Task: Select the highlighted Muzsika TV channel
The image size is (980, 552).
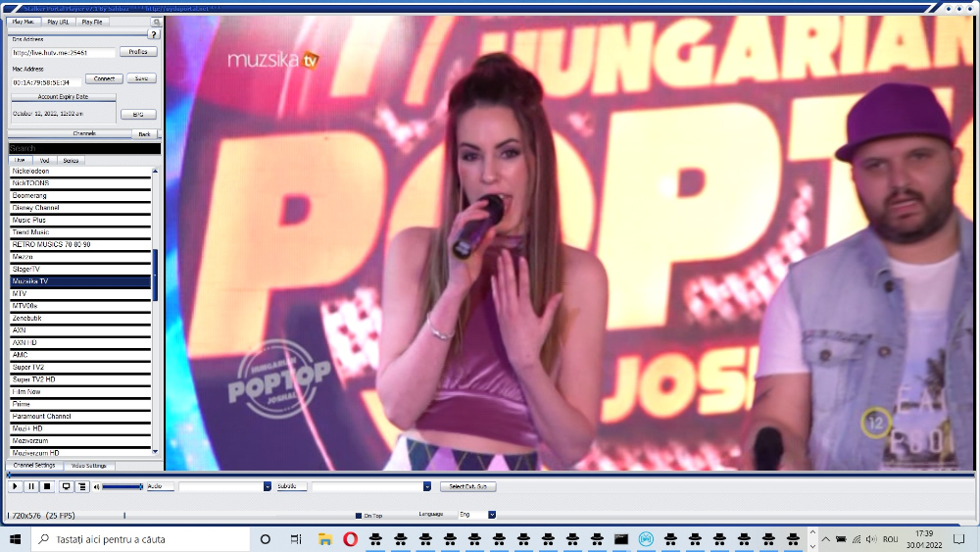Action: tap(80, 281)
